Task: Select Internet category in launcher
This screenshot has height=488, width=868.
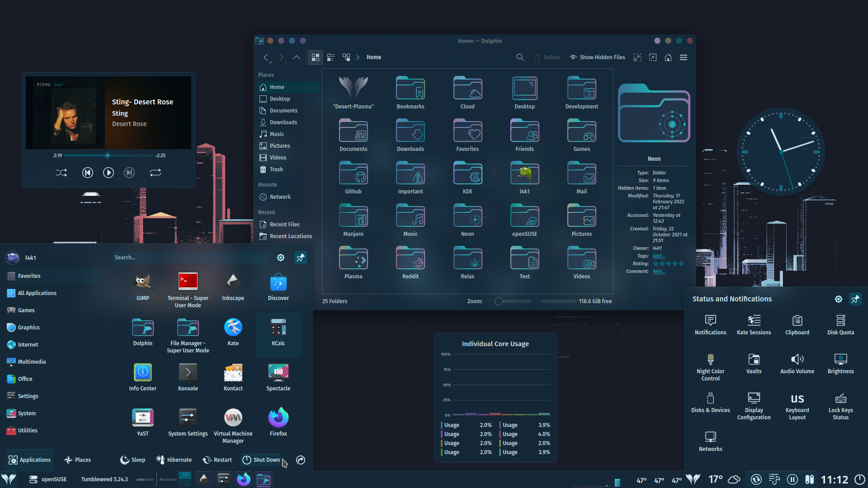Action: (54, 345)
